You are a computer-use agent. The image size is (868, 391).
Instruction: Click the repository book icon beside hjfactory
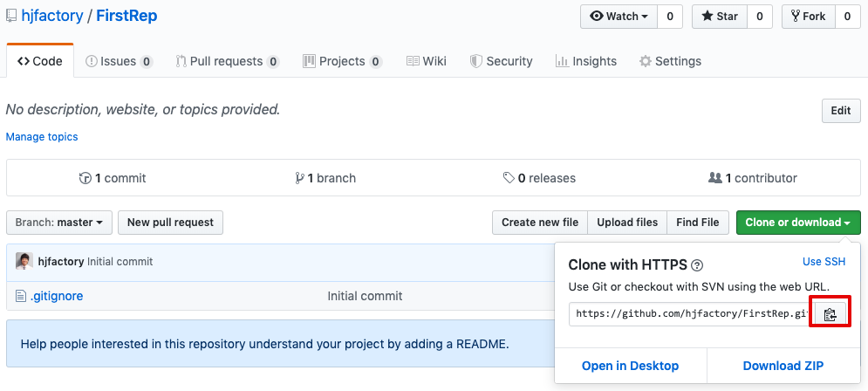[x=11, y=16]
